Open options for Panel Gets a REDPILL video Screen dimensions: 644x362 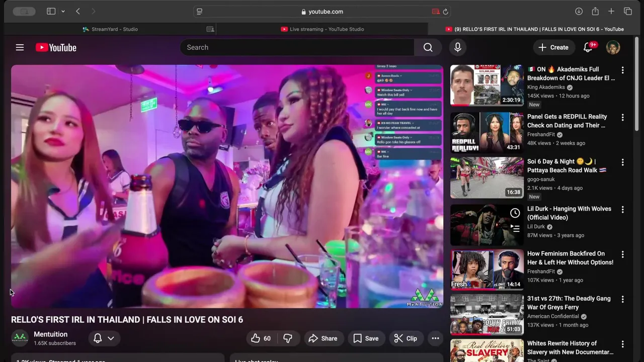622,118
